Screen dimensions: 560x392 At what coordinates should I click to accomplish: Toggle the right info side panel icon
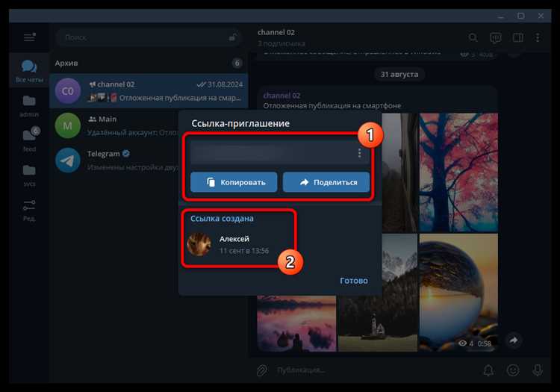point(518,37)
